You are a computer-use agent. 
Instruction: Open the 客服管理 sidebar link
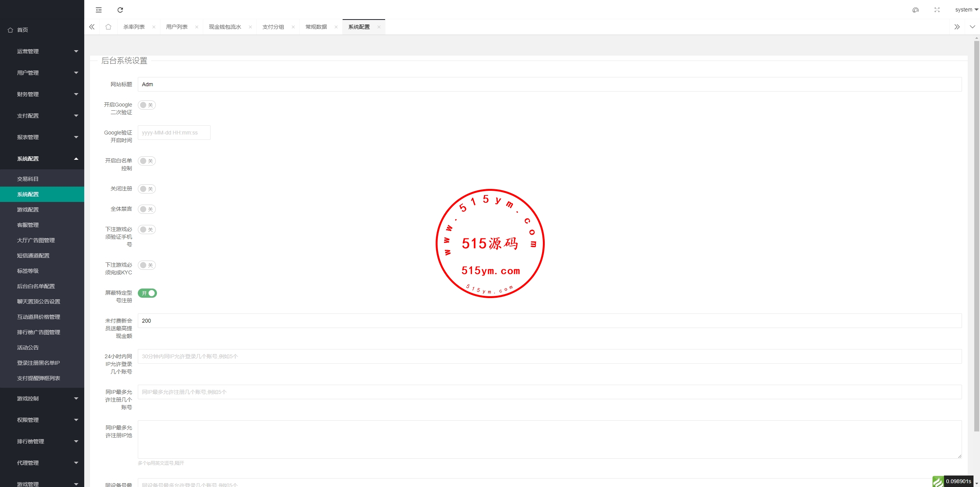tap(28, 225)
